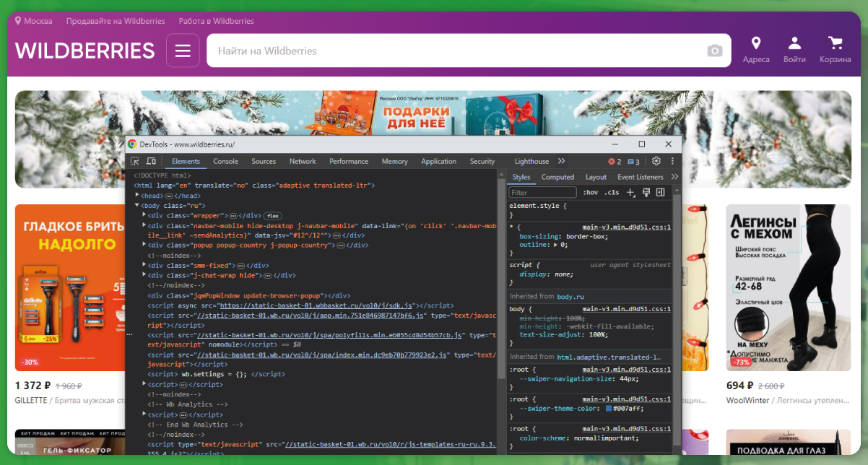The width and height of the screenshot is (868, 465).
Task: Click the Работа в Wildberries link
Action: 216,21
